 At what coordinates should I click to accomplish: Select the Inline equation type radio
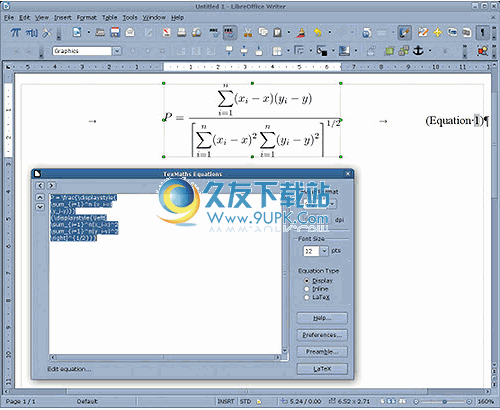click(x=307, y=289)
